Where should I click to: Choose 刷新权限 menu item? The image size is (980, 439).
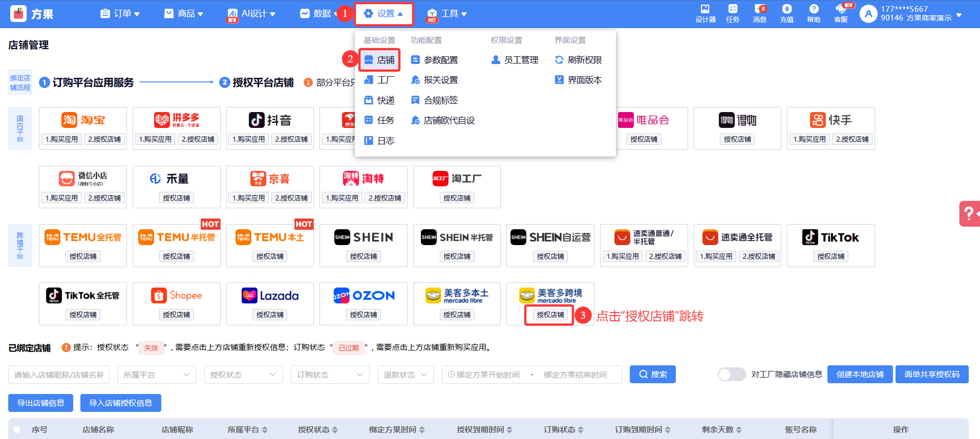point(578,60)
